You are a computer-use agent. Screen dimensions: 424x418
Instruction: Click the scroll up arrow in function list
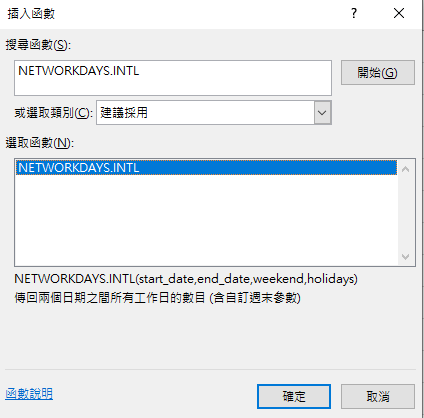pyautogui.click(x=405, y=169)
